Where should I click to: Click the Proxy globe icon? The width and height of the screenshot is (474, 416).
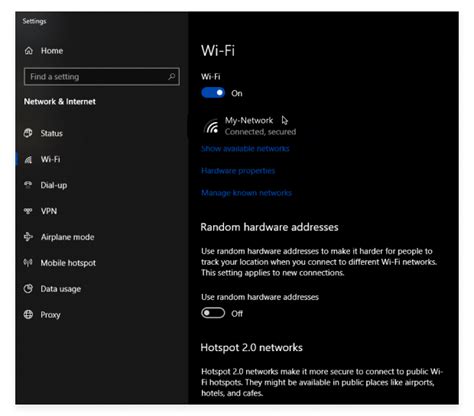click(x=28, y=314)
